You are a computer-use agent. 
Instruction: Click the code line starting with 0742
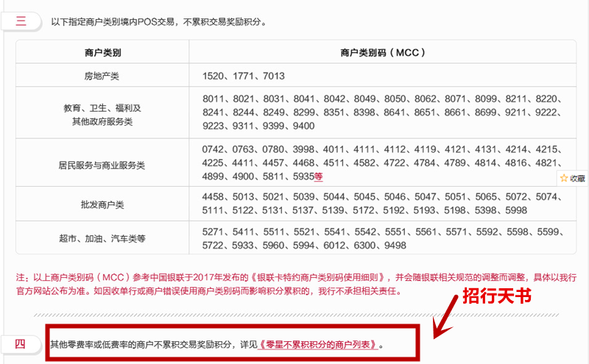coord(381,149)
